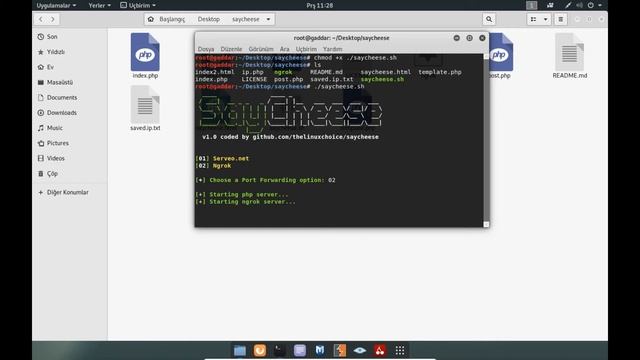The height and width of the screenshot is (360, 640).
Task: Open the eye icon app in dock
Action: 360,350
